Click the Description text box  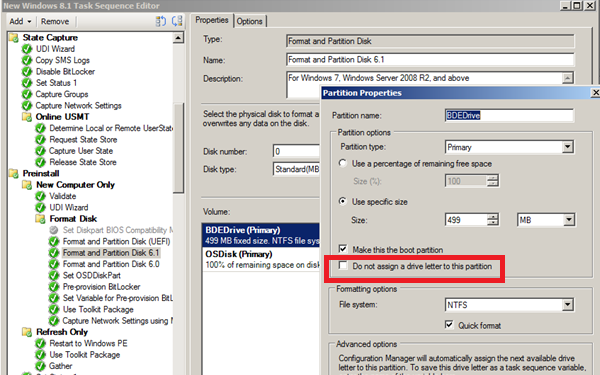click(x=424, y=78)
